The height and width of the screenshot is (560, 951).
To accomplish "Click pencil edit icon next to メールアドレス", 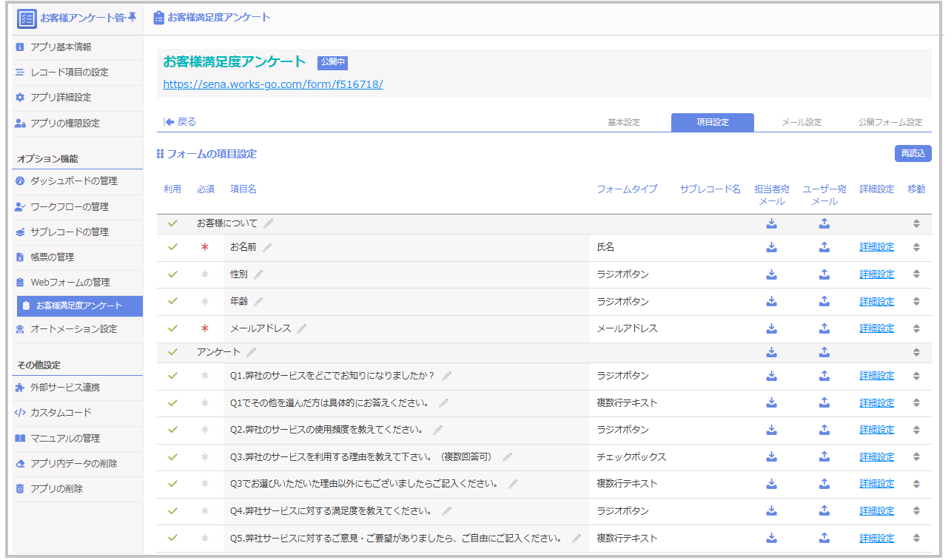I will tap(302, 329).
